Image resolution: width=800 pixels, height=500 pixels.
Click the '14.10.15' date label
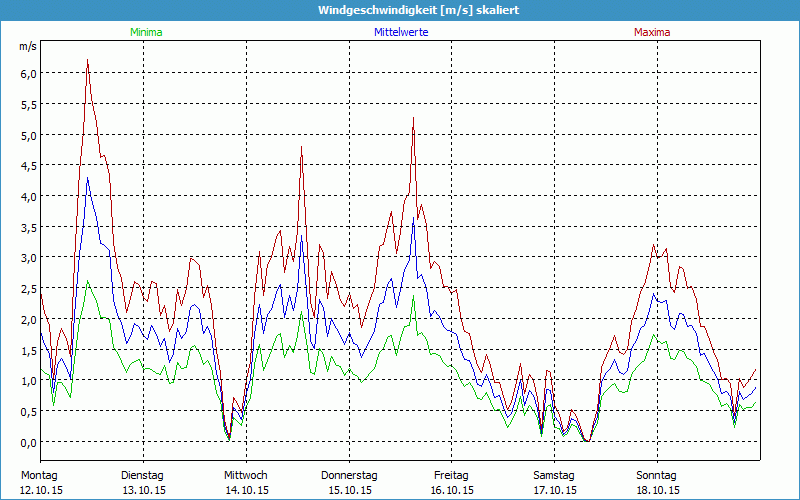coord(247,490)
